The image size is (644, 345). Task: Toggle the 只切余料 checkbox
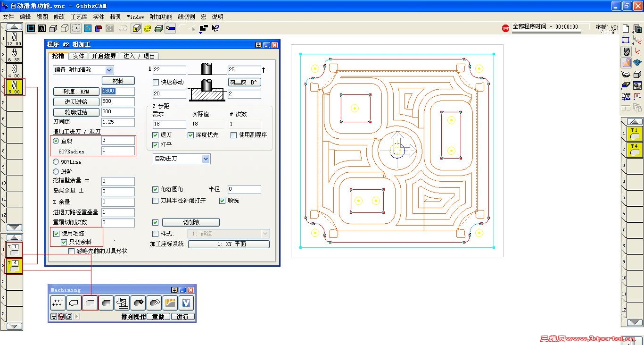tap(64, 242)
